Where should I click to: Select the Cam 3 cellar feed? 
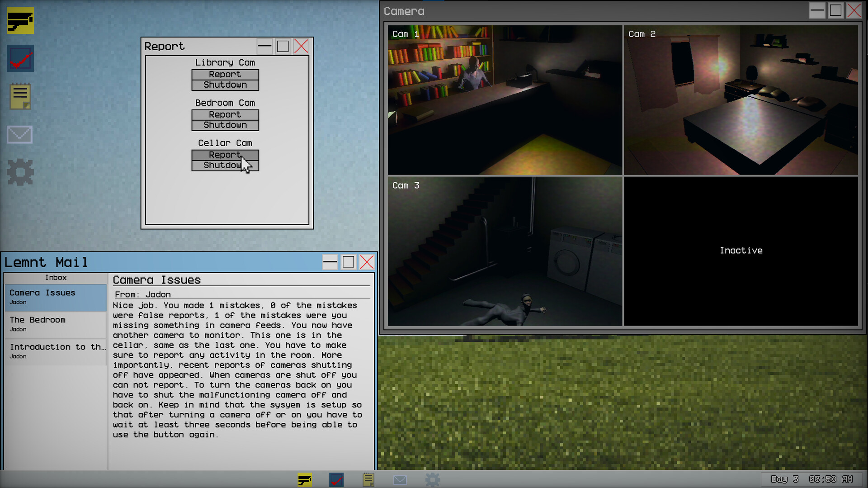click(505, 251)
